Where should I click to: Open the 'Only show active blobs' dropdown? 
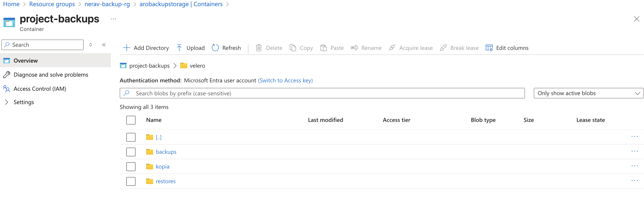pos(588,93)
